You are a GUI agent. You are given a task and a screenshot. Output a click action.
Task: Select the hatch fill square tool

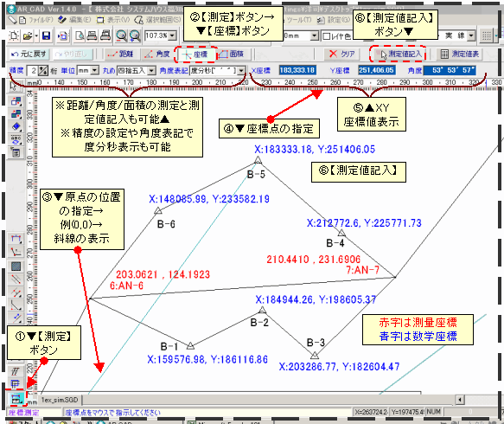click(16, 266)
